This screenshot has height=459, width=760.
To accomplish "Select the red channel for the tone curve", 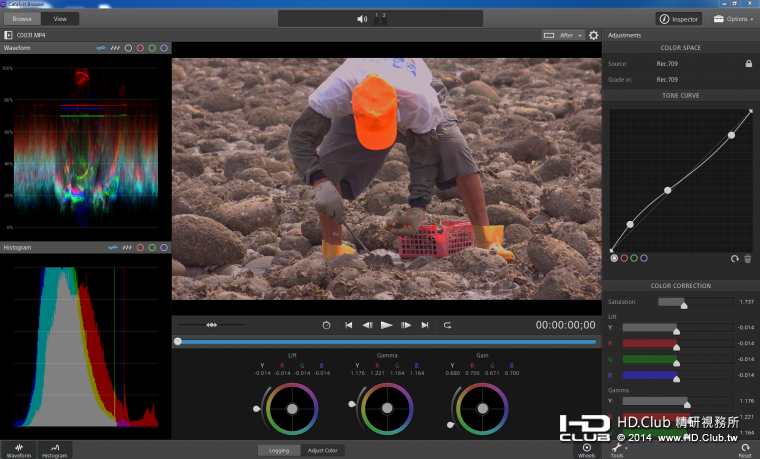I will [624, 258].
